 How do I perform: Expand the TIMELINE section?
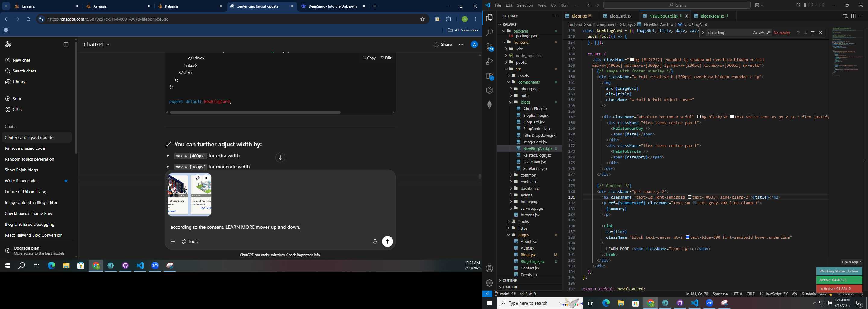[x=529, y=287]
